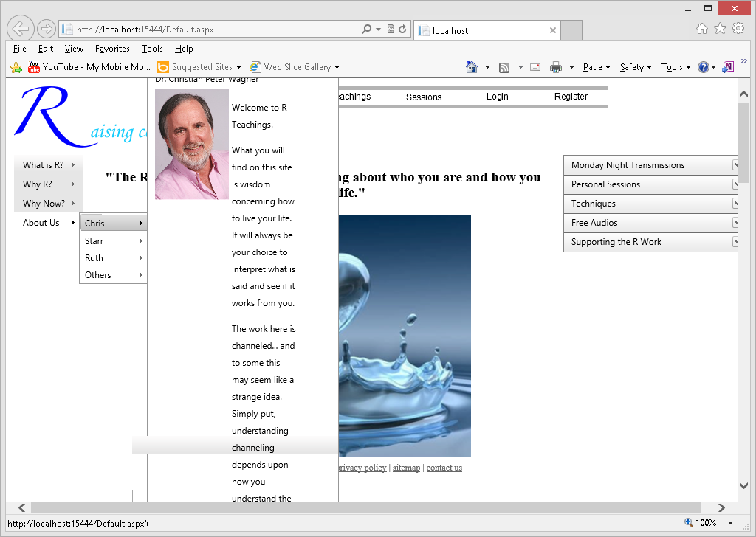The width and height of the screenshot is (756, 537).
Task: Expand Monday Night Transmissions panel
Action: (x=650, y=165)
